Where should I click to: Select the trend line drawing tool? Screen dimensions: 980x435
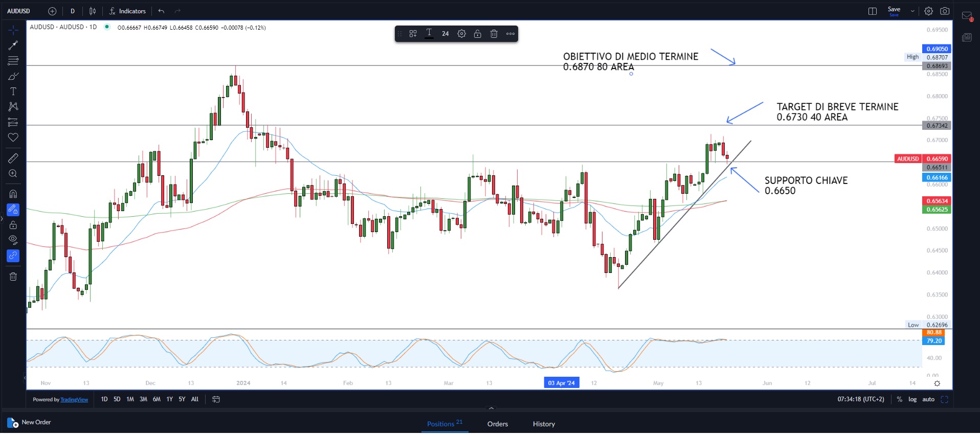point(13,45)
